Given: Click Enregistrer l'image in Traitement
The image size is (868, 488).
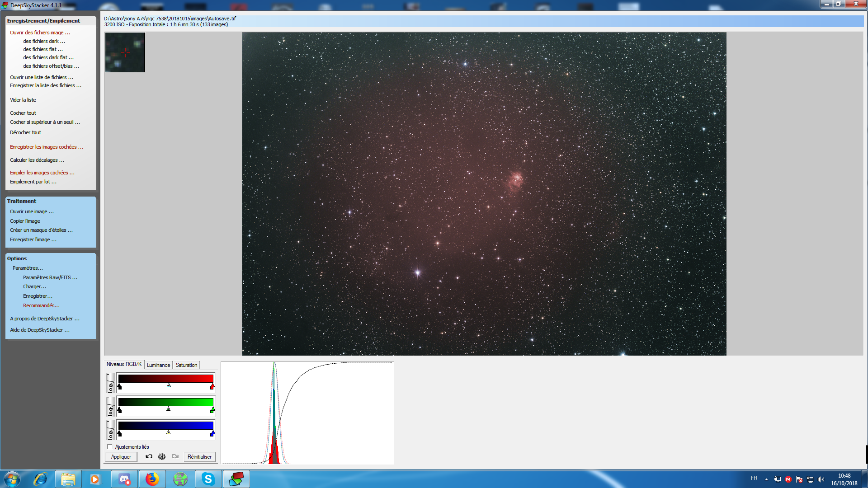Looking at the screenshot, I should point(33,239).
